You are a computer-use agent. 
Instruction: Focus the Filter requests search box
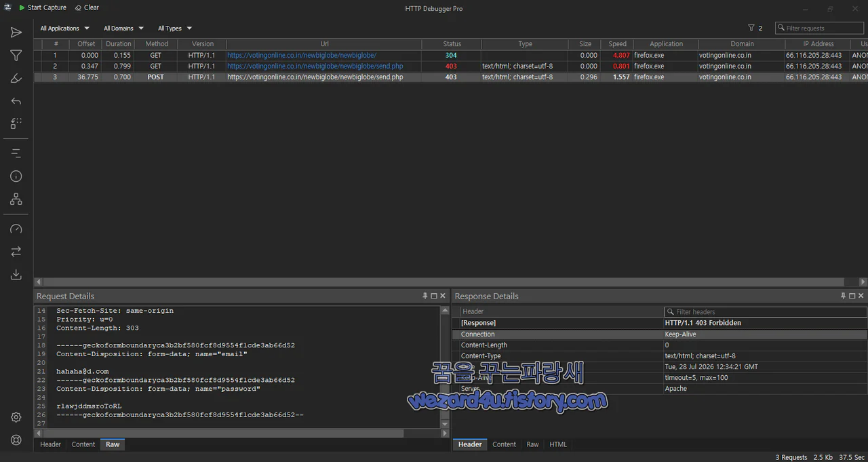tap(820, 28)
